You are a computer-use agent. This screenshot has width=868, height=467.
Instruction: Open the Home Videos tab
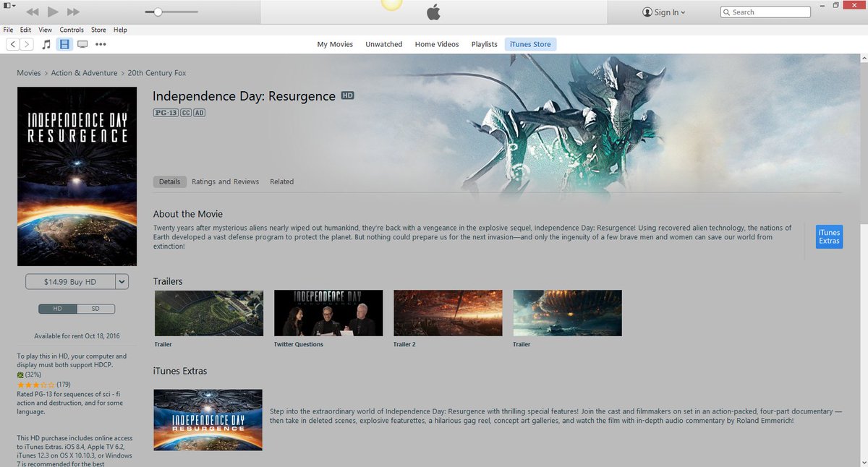pos(437,44)
